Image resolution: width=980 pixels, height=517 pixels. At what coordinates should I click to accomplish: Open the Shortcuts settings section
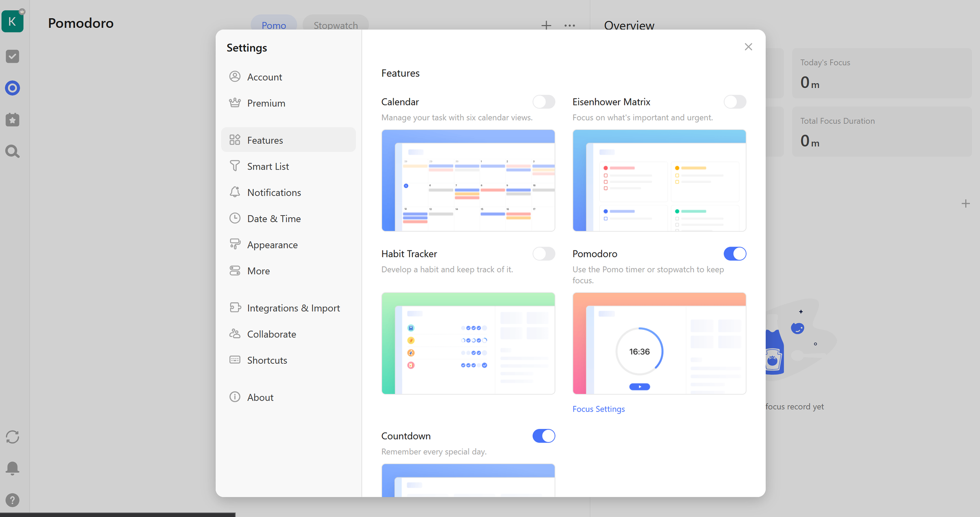point(267,360)
